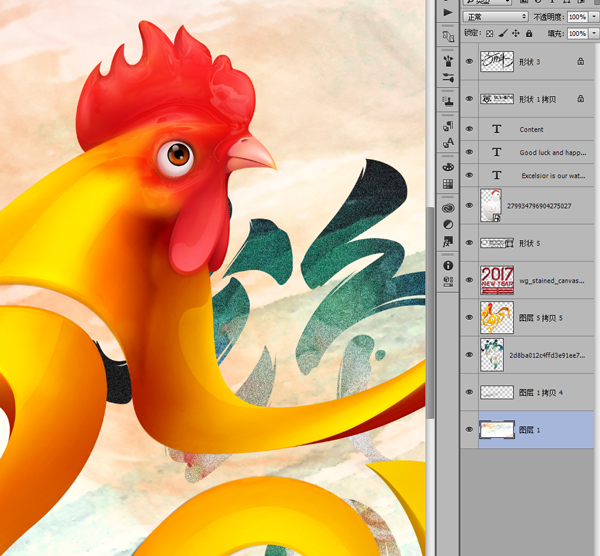Select the 2d8ba012c4ffd3e91ee7 layer thumbnail
Screen dimensions: 600x556
point(492,355)
